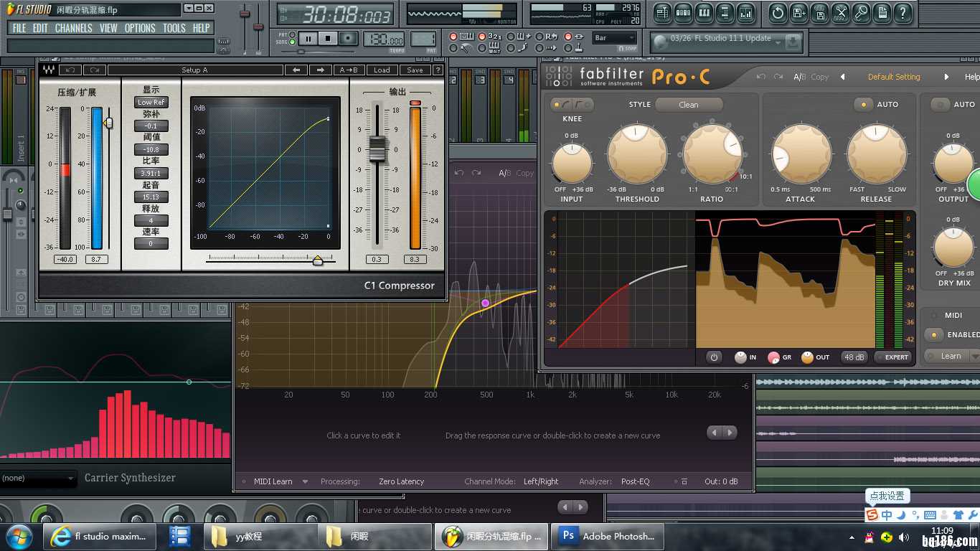Open Processing Zero Latency selector
This screenshot has height=551, width=980.
point(401,481)
